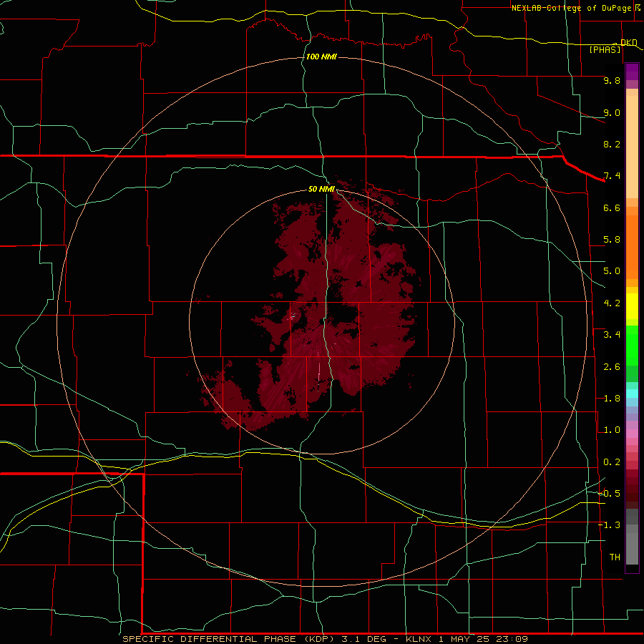
Task: Click the TH label at the scale bottom
Action: (x=615, y=557)
